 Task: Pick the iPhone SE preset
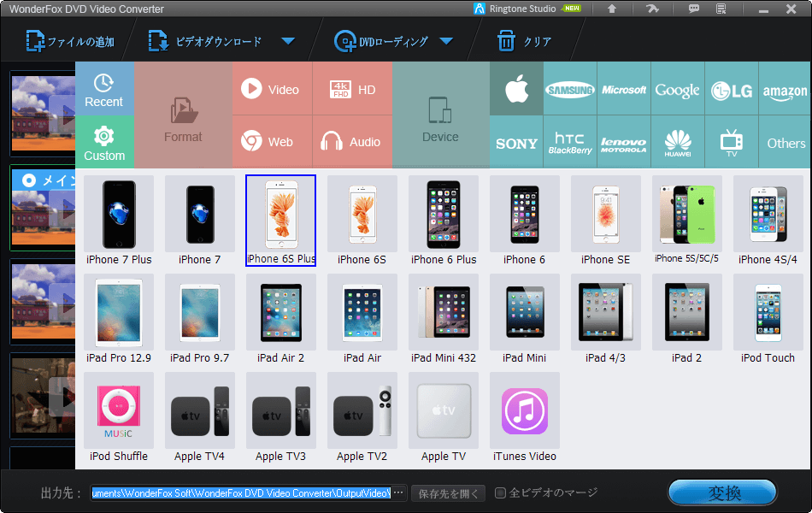click(x=606, y=221)
